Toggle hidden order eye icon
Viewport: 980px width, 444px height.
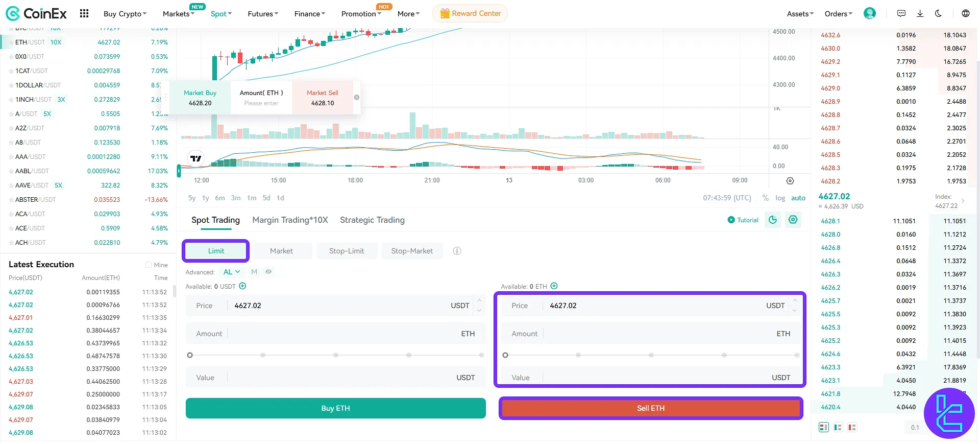coord(268,272)
